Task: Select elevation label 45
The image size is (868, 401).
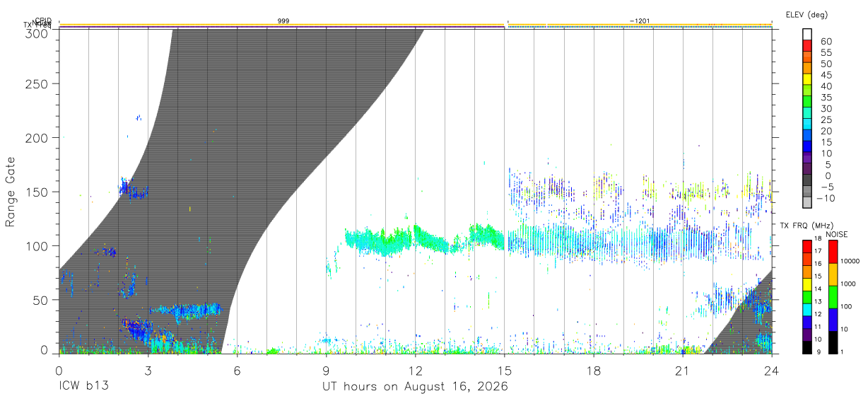Action: (x=825, y=75)
